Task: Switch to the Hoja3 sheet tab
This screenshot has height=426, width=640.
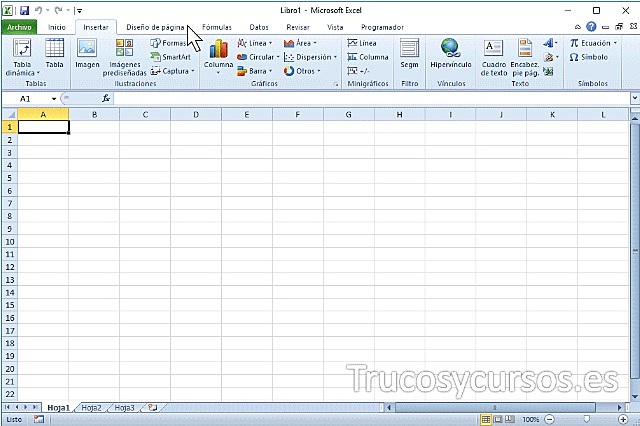Action: [x=124, y=408]
